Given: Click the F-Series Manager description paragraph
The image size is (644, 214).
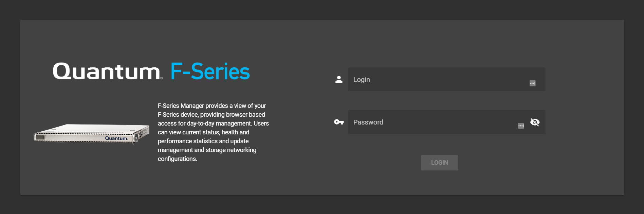Looking at the screenshot, I should 213,132.
